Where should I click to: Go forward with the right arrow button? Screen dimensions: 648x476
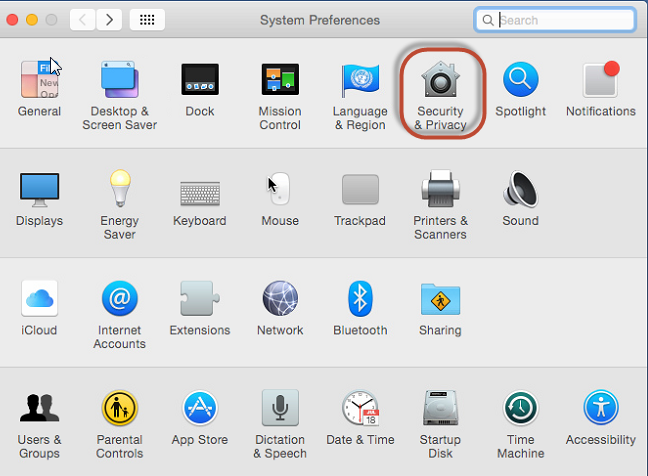point(109,19)
